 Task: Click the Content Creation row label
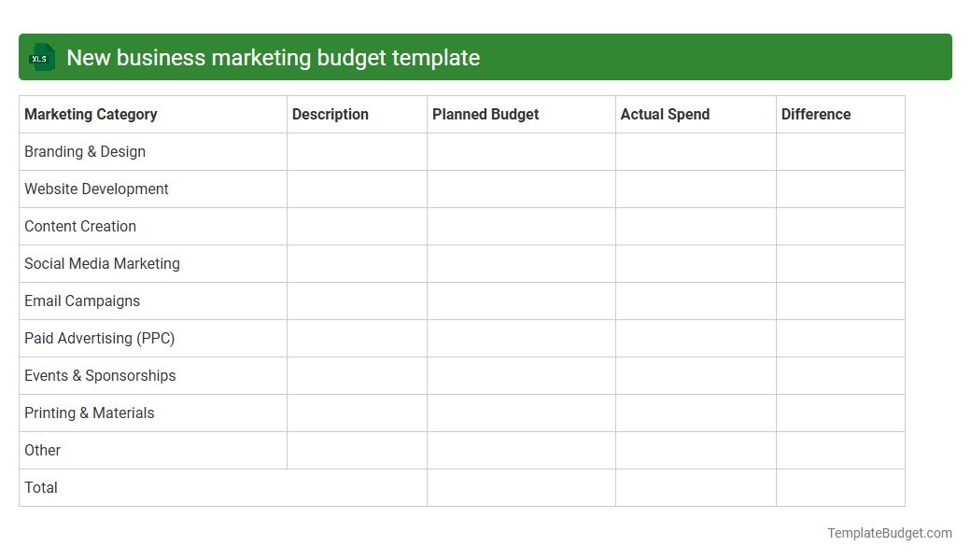point(80,226)
